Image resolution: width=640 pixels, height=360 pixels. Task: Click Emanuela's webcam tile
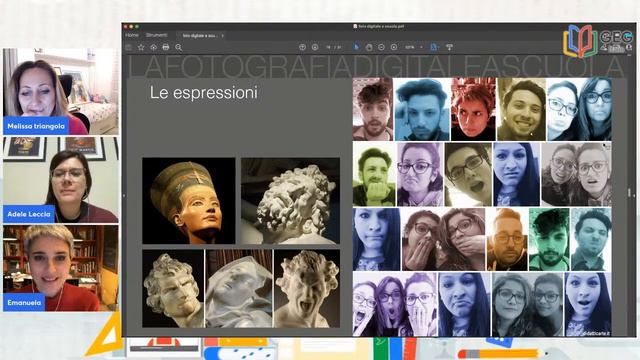60,268
